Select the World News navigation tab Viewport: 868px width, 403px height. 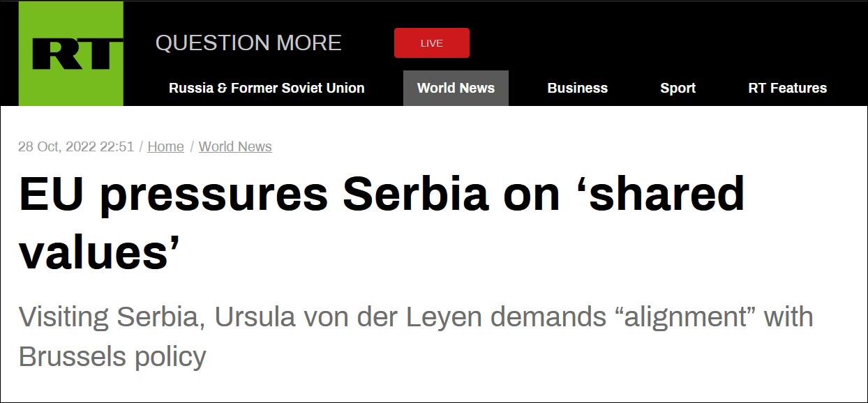[x=456, y=89]
